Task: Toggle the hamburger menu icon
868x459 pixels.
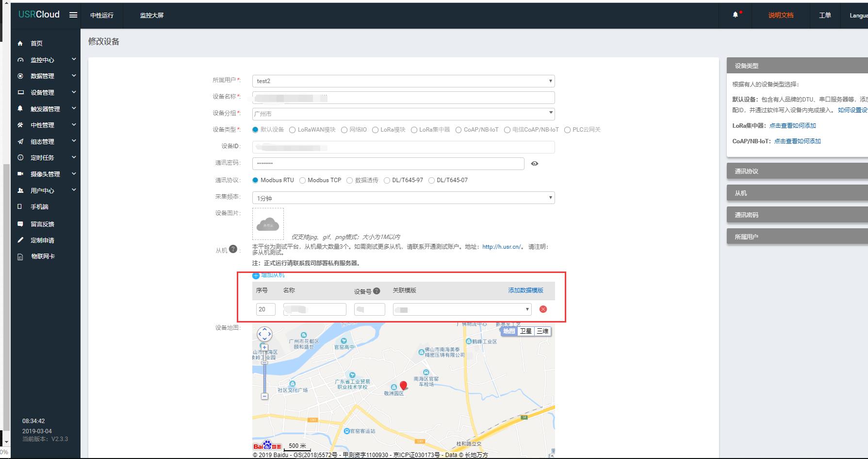Action: [x=73, y=15]
